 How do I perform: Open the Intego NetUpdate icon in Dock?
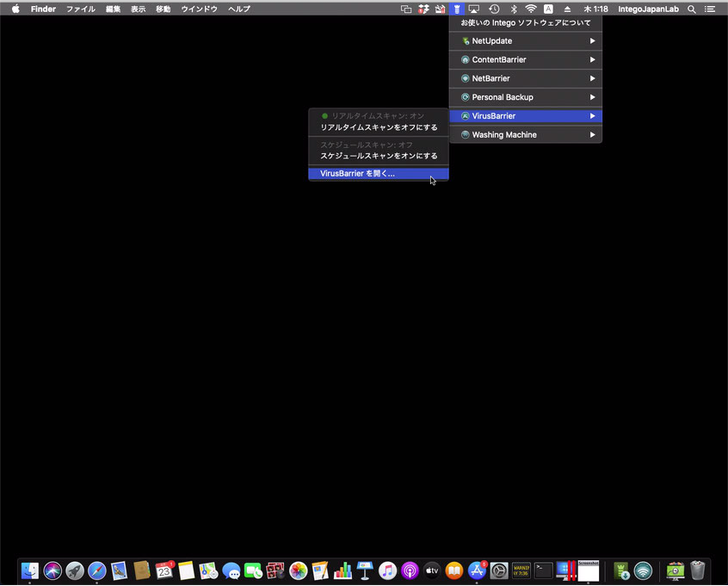click(x=620, y=571)
